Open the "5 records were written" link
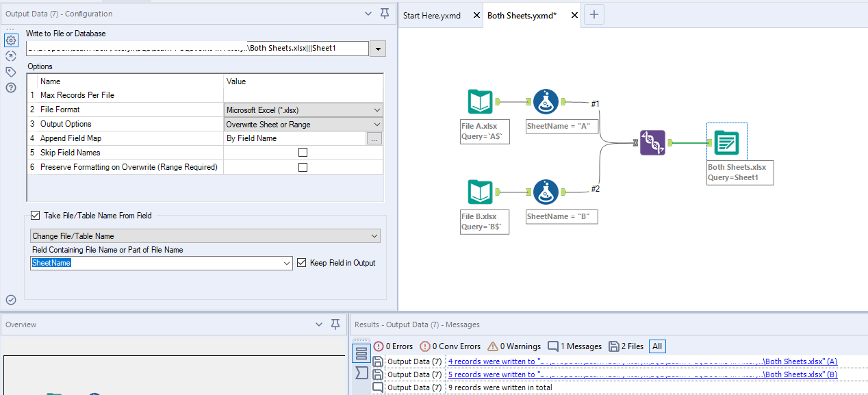The width and height of the screenshot is (868, 395). click(642, 374)
